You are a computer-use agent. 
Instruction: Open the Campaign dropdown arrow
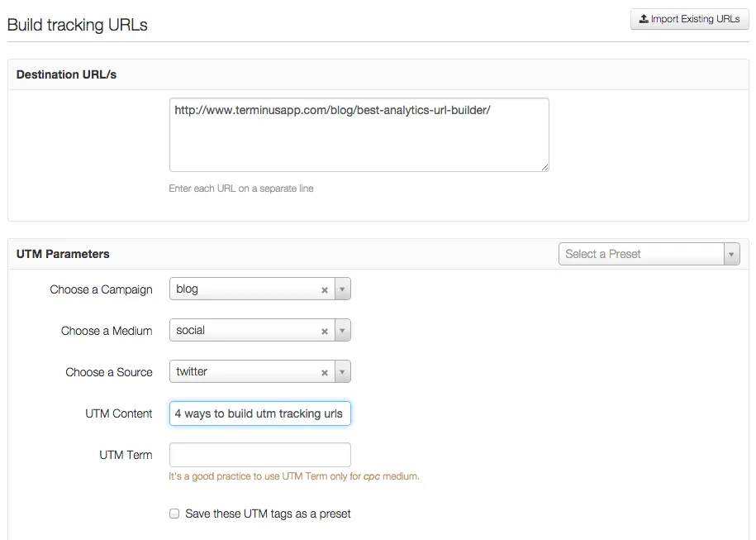click(341, 289)
